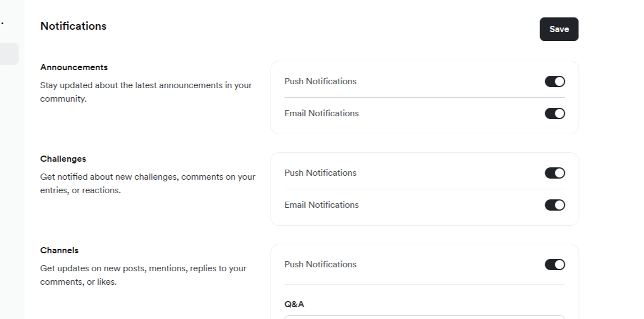This screenshot has width=644, height=319.
Task: Click Push Notifications label in Announcements card
Action: click(x=321, y=81)
